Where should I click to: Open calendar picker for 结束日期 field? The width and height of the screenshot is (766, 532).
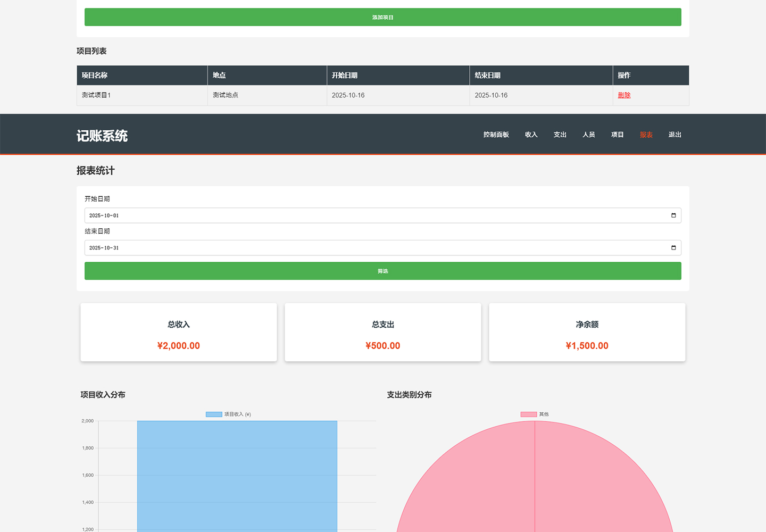pyautogui.click(x=673, y=248)
